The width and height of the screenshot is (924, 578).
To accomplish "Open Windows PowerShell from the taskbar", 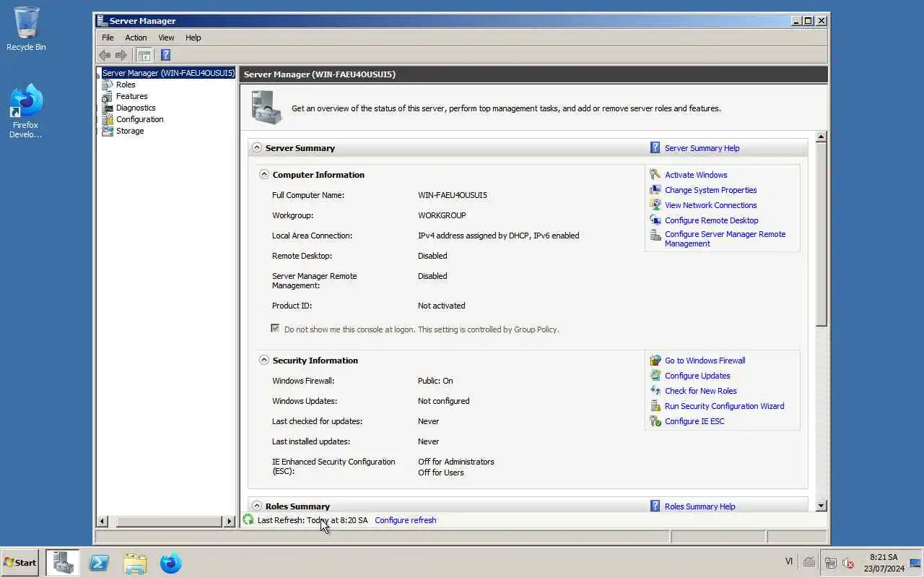I will click(99, 563).
